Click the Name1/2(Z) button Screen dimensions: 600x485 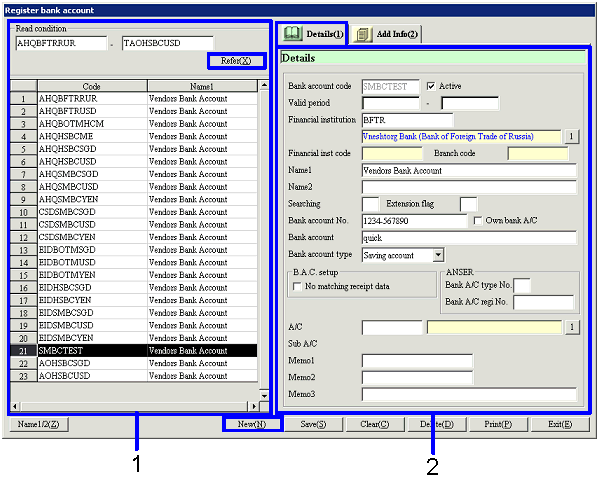pyautogui.click(x=38, y=424)
